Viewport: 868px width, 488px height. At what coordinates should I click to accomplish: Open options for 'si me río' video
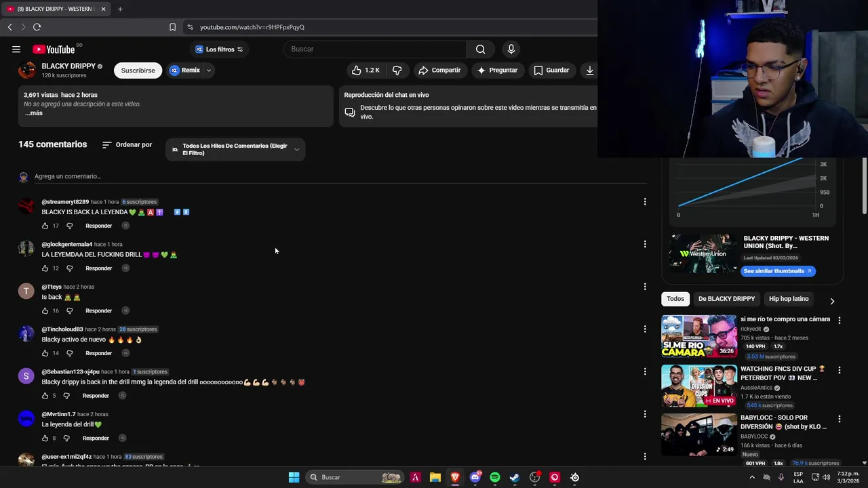click(x=840, y=320)
